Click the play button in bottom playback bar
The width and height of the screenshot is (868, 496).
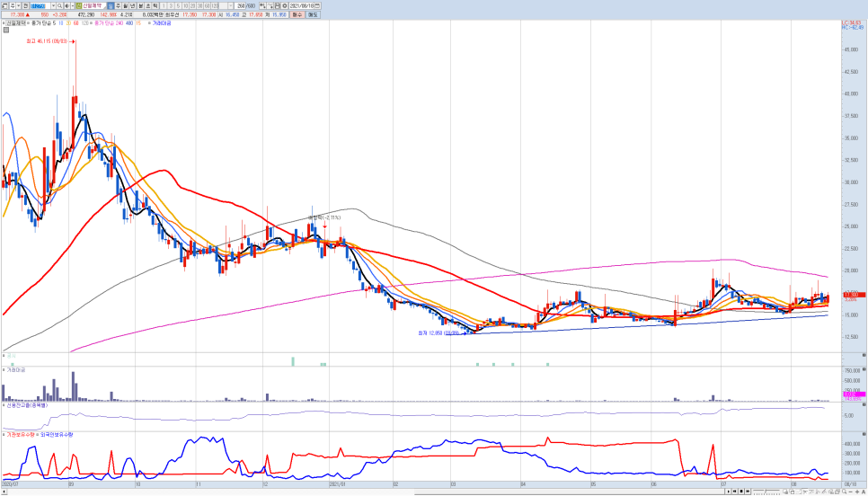(x=729, y=491)
